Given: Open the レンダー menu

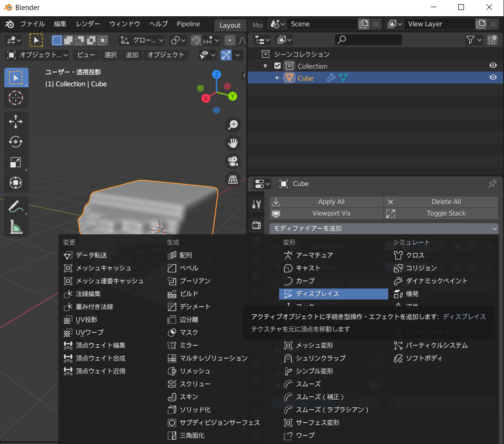Looking at the screenshot, I should (88, 24).
